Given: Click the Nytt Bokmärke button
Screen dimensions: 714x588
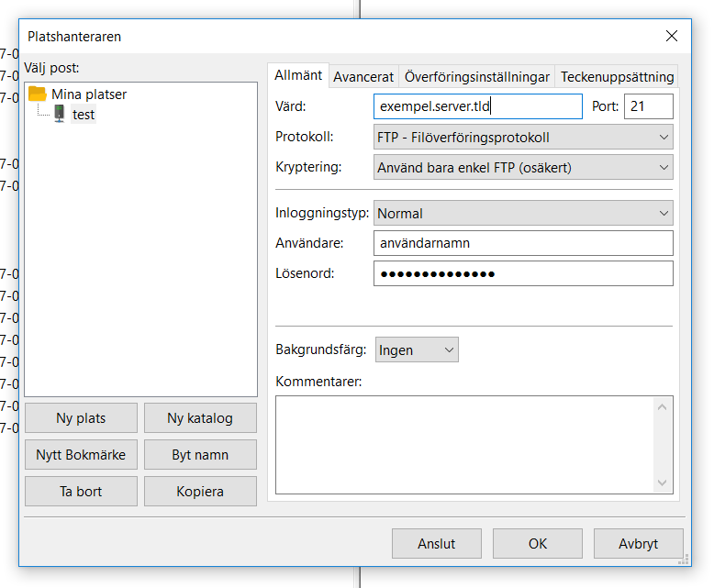Looking at the screenshot, I should pyautogui.click(x=81, y=455).
